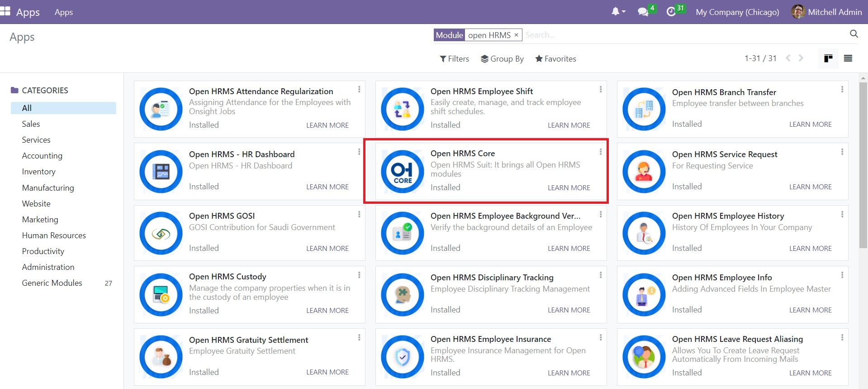Open the main apps grid menu icon
This screenshot has width=868, height=389.
5,11
